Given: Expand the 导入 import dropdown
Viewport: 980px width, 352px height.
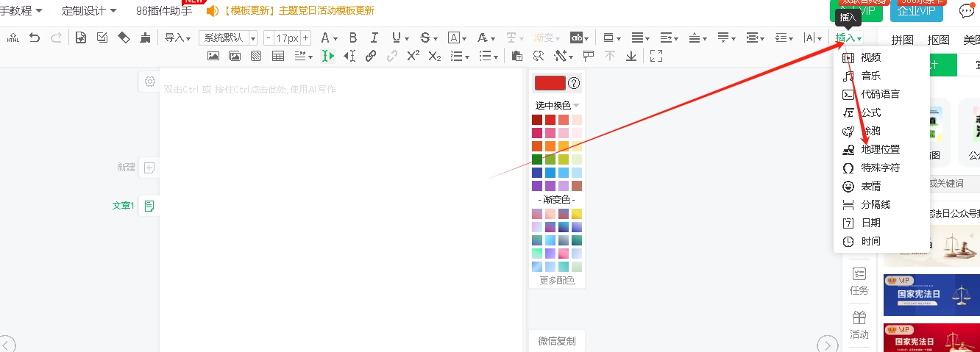Looking at the screenshot, I should [177, 37].
